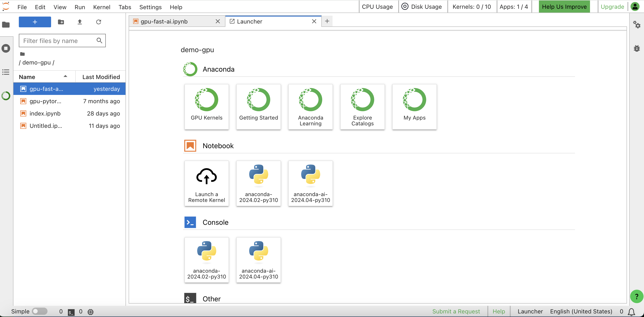Open the Anaconda Learning launcher card

point(311,107)
